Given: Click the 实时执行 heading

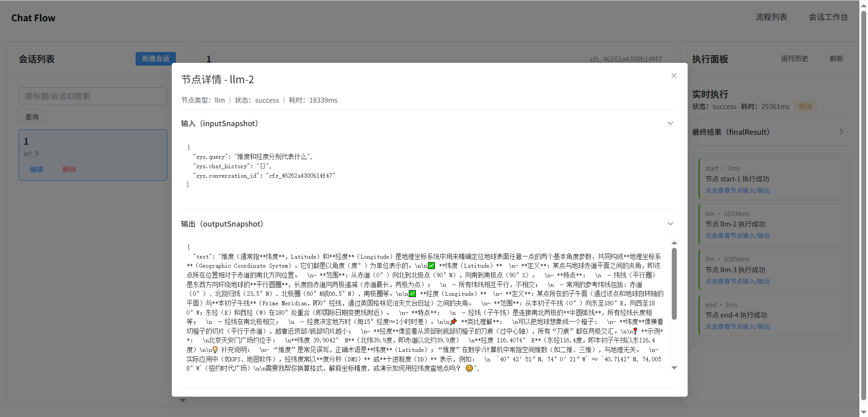Looking at the screenshot, I should (x=710, y=95).
